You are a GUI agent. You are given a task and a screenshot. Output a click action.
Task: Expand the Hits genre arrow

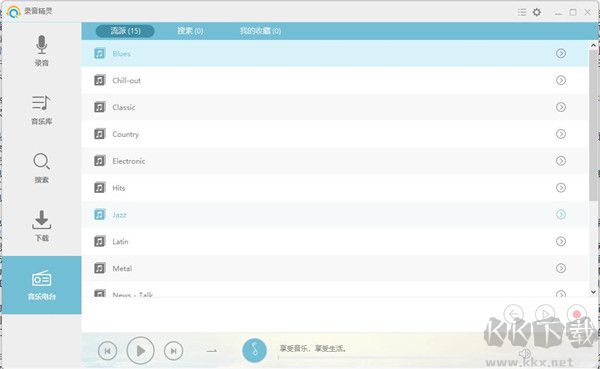[561, 188]
